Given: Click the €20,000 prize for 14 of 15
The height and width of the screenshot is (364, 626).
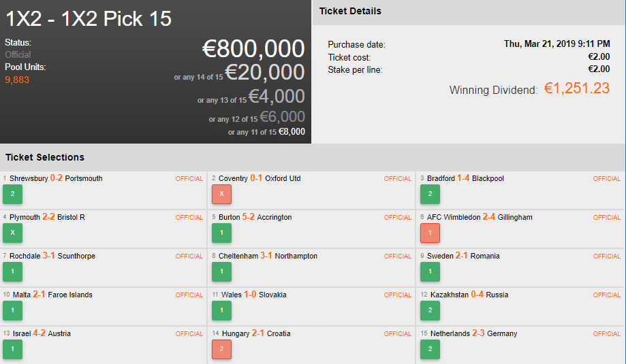Looking at the screenshot, I should coord(265,73).
